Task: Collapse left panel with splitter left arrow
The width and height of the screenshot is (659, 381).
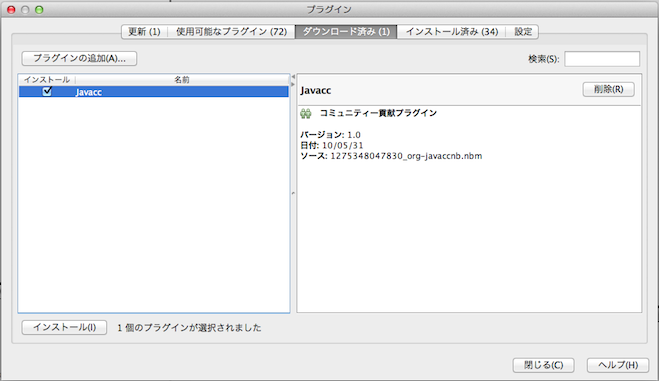Action: point(293,76)
